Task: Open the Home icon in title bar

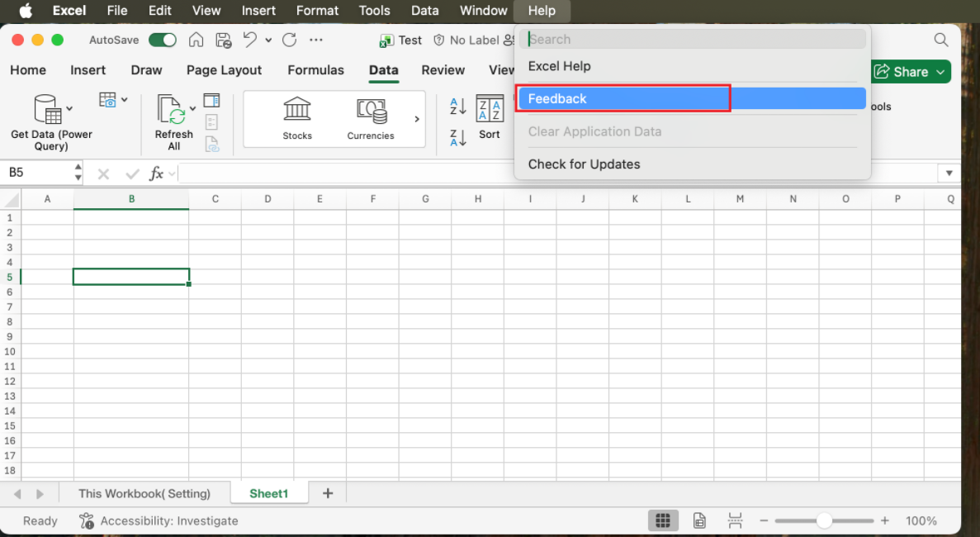Action: tap(196, 40)
